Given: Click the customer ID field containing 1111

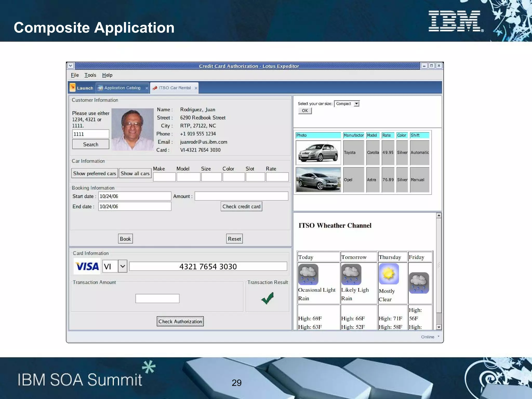Looking at the screenshot, I should coord(91,134).
